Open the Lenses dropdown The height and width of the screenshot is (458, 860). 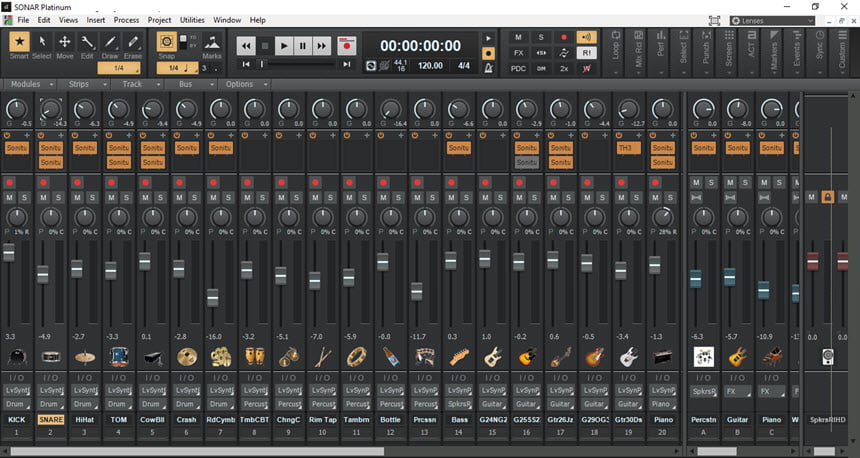(x=772, y=21)
